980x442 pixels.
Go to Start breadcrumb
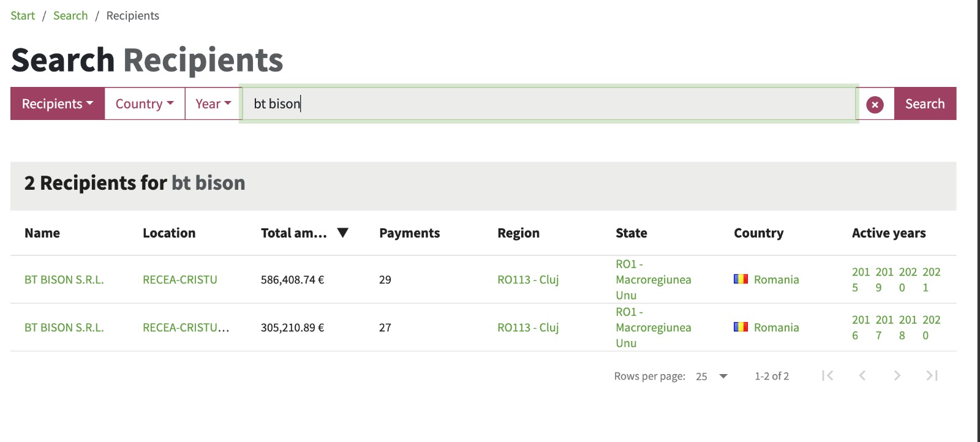[23, 16]
